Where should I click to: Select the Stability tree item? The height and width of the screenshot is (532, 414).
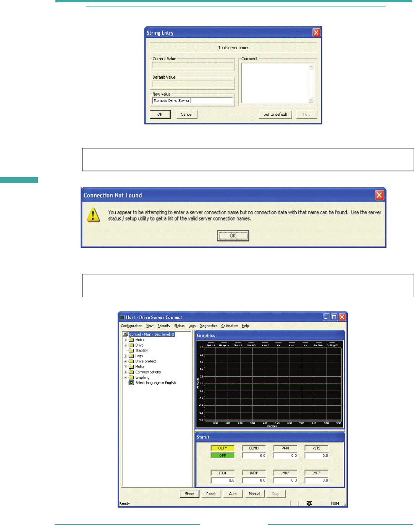(141, 350)
